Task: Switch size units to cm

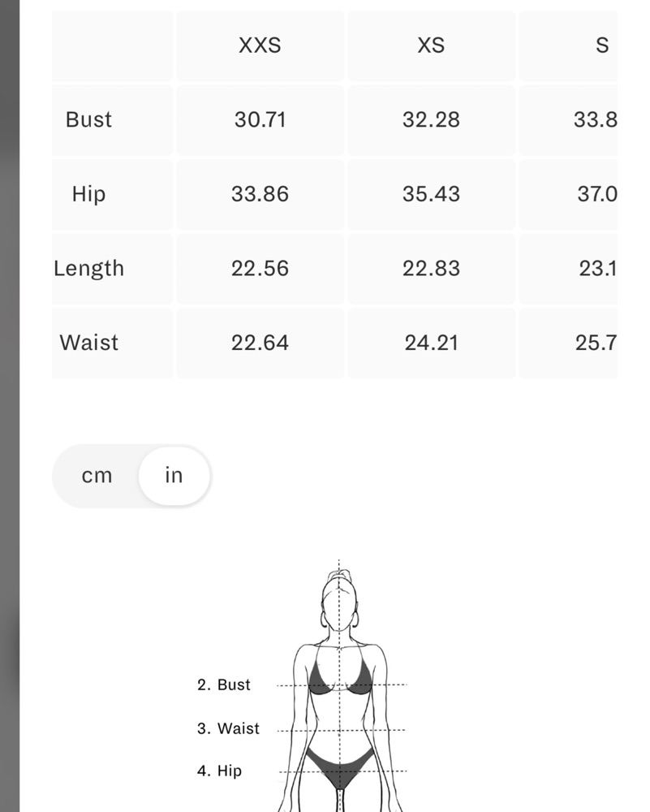Action: tap(97, 475)
